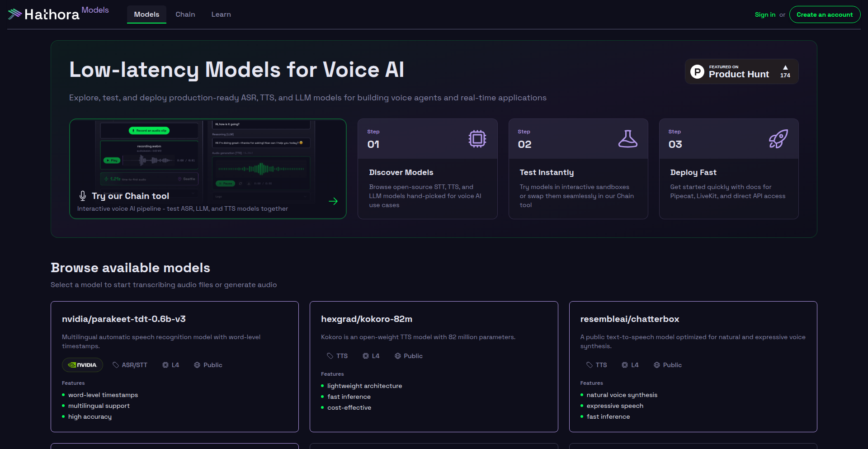Click the Public globe icon on kokoro card
This screenshot has height=449, width=868.
pyautogui.click(x=398, y=356)
